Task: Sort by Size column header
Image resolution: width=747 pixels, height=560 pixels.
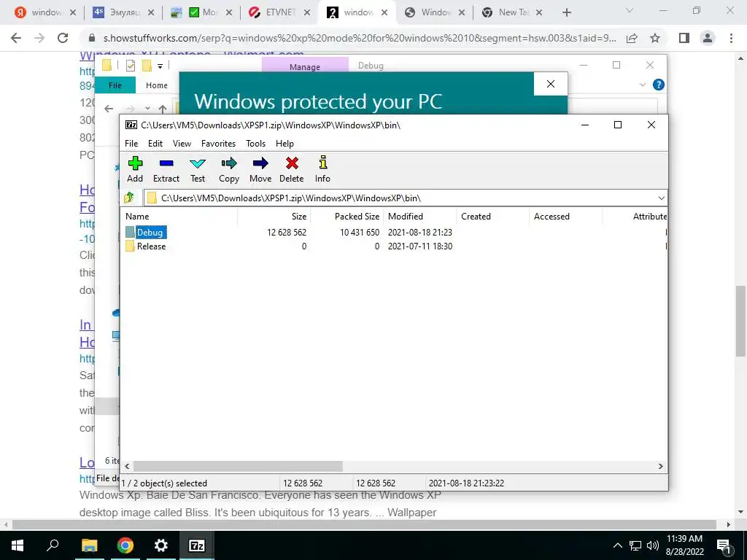Action: (274, 216)
